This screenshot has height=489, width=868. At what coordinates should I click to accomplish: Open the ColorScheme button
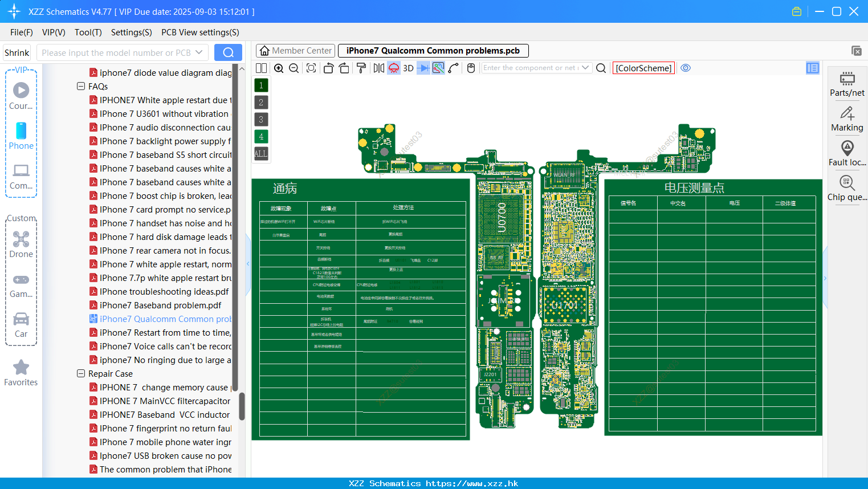point(643,68)
